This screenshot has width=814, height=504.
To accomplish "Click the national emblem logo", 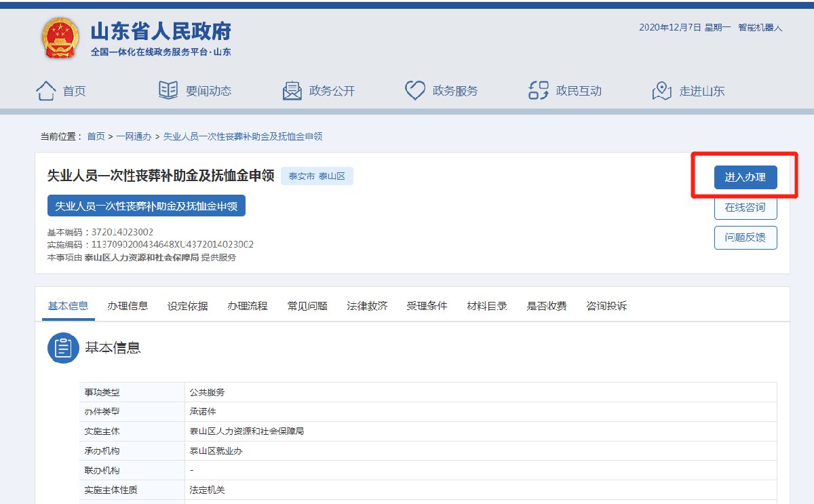I will pos(59,38).
